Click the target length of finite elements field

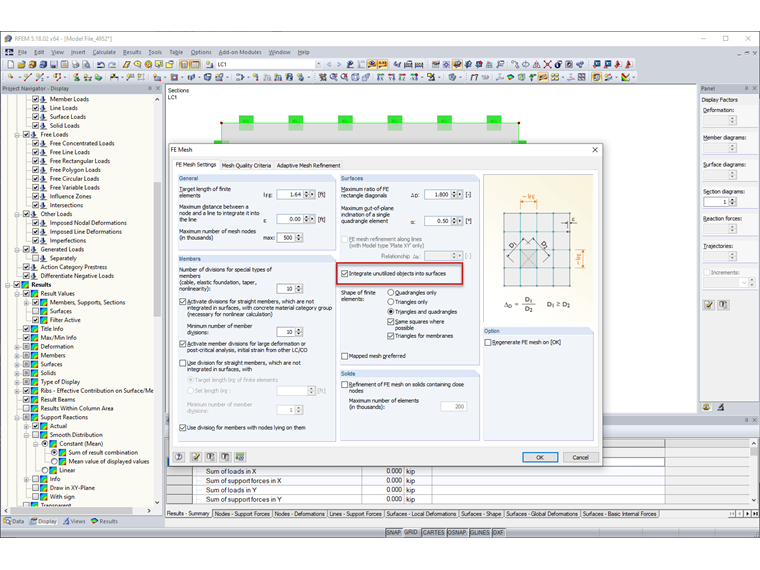click(290, 194)
